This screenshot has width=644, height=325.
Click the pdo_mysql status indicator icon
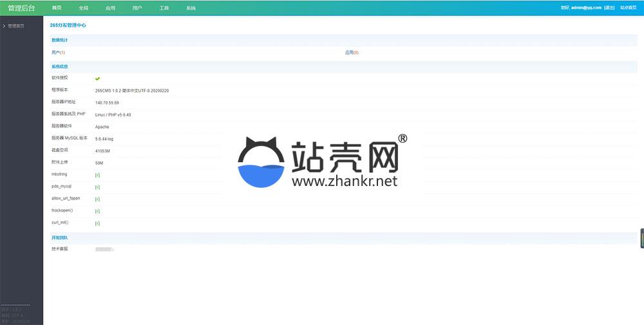pos(97,187)
